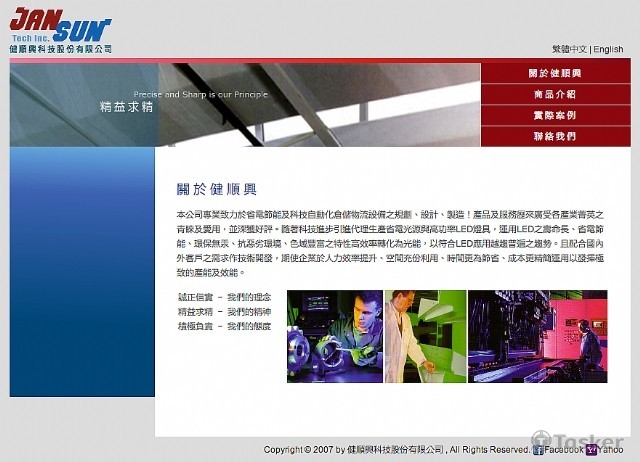
Task: Click the Facebook icon in footer
Action: 538,450
